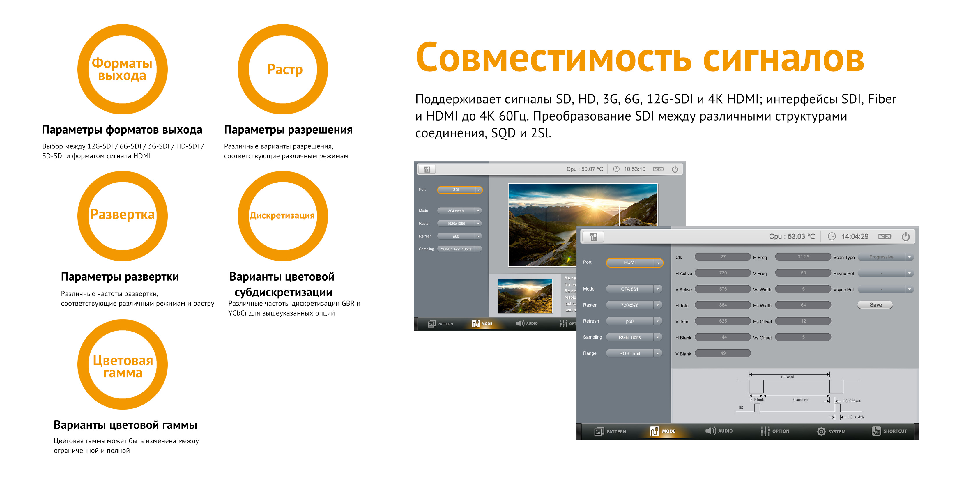Click the signal icon beside the 14:04:29 clock

click(885, 237)
